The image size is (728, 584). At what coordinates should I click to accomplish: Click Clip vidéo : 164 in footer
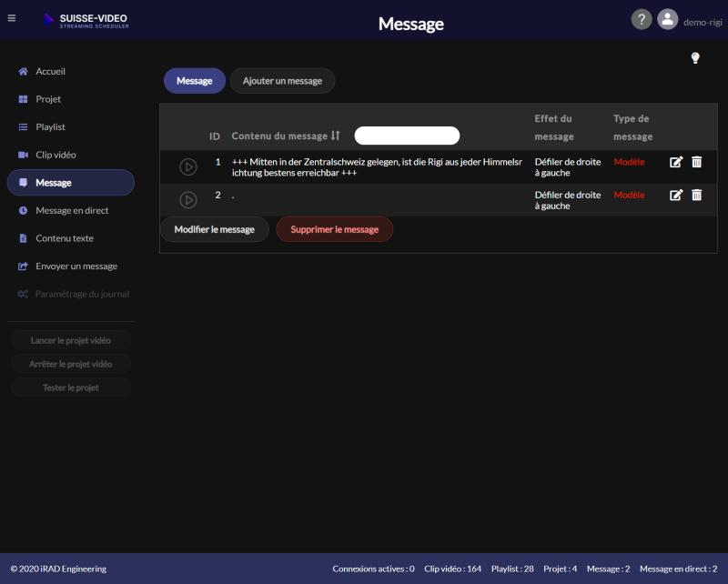452,569
